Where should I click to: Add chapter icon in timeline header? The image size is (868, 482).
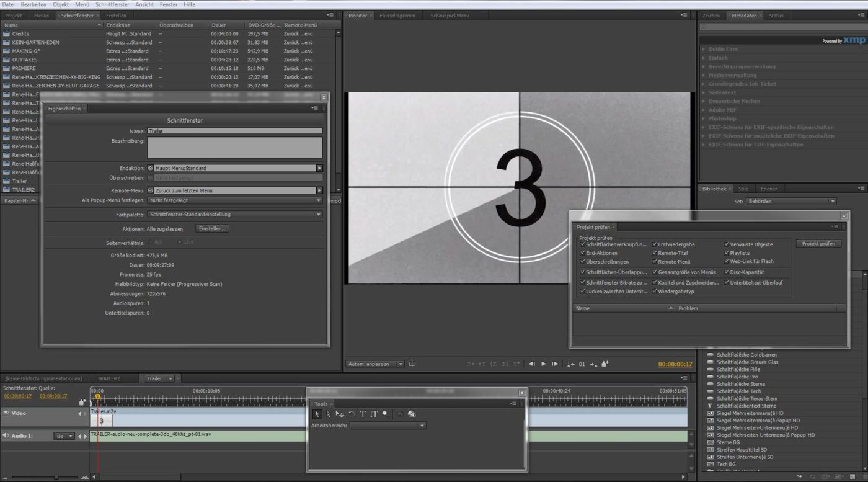[82, 402]
